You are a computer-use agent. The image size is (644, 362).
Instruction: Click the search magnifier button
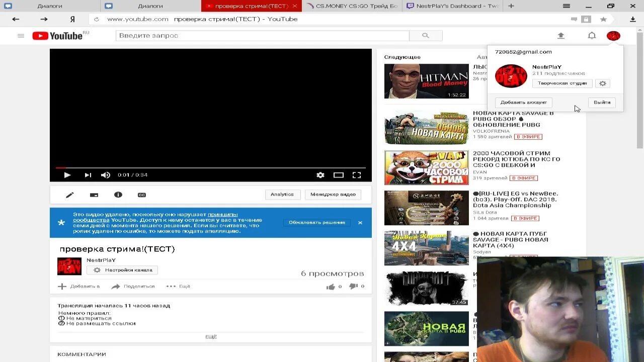coord(426,36)
